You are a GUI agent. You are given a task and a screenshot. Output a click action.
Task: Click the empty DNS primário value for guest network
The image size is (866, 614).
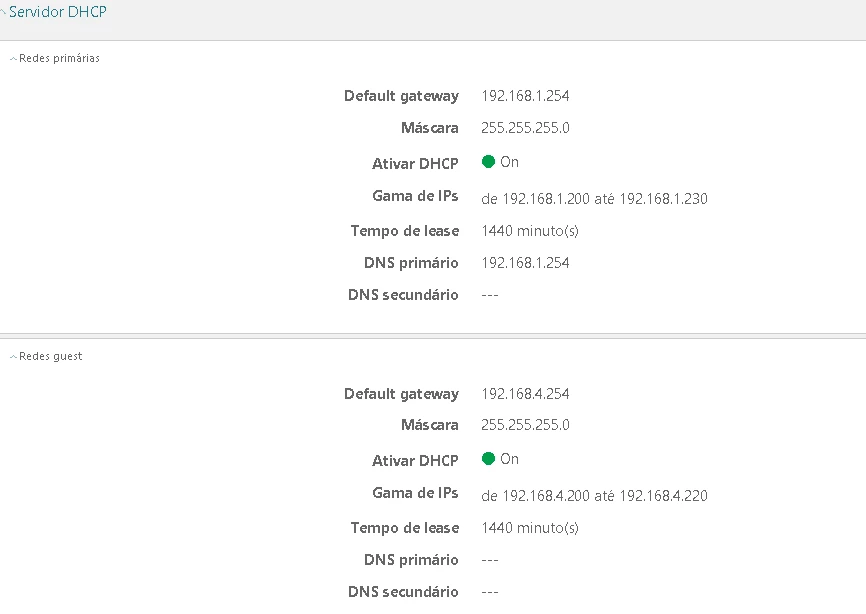click(x=490, y=560)
